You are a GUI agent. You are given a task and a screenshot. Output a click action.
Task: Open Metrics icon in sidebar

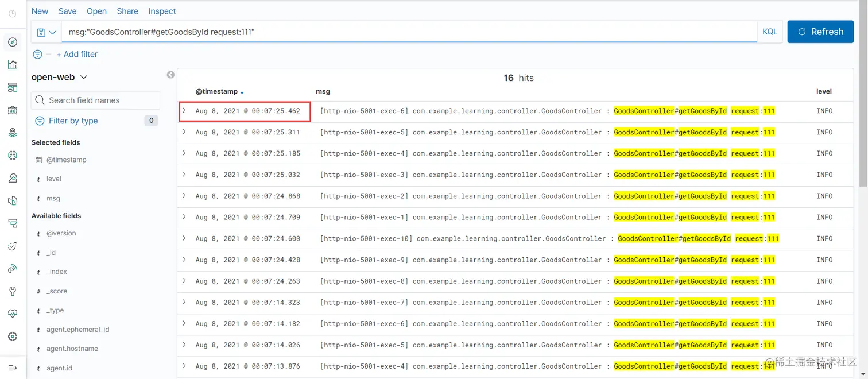click(13, 178)
